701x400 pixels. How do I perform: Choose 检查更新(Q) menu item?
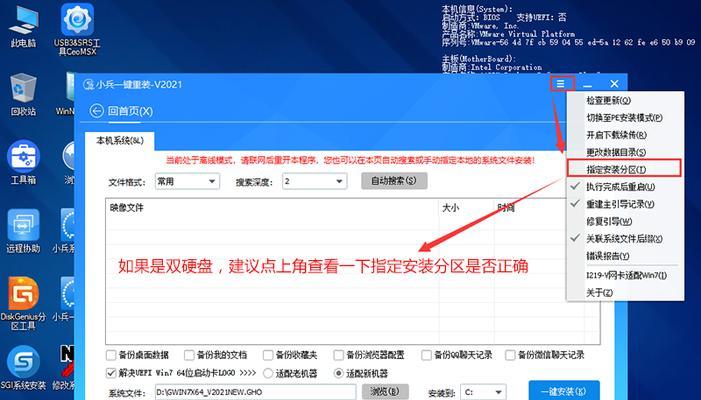point(625,100)
